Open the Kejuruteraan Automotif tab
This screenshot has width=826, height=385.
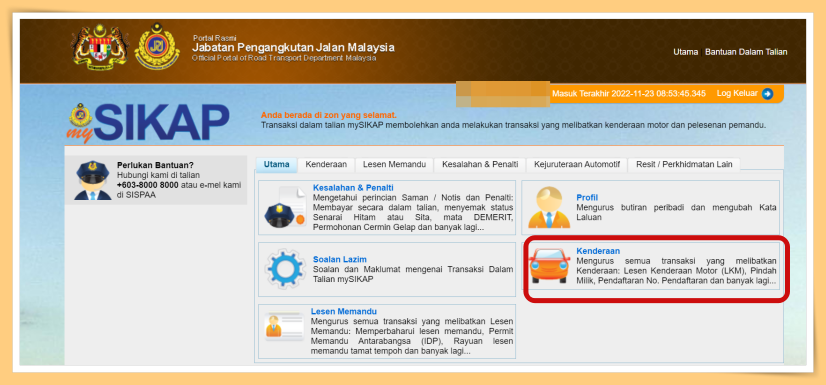pyautogui.click(x=577, y=164)
